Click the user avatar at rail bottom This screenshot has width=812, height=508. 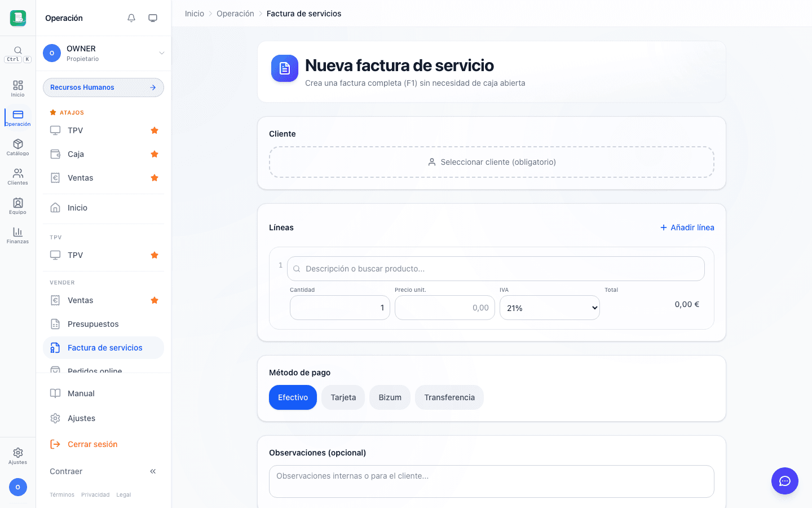pyautogui.click(x=18, y=487)
